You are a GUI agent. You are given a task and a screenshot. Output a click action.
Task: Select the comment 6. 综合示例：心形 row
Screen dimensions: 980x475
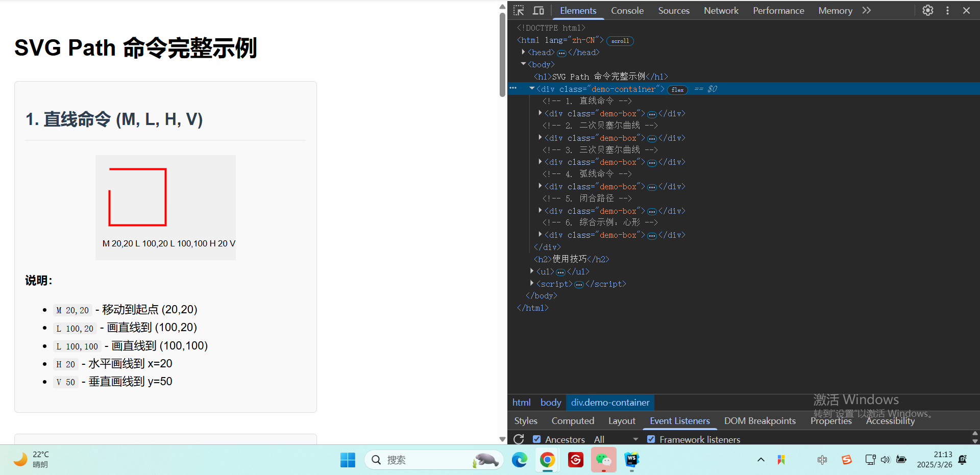[600, 222]
